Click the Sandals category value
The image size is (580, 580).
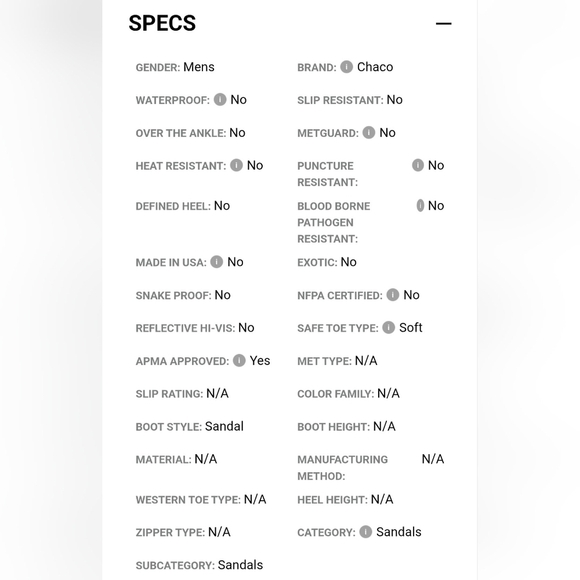[x=399, y=532]
